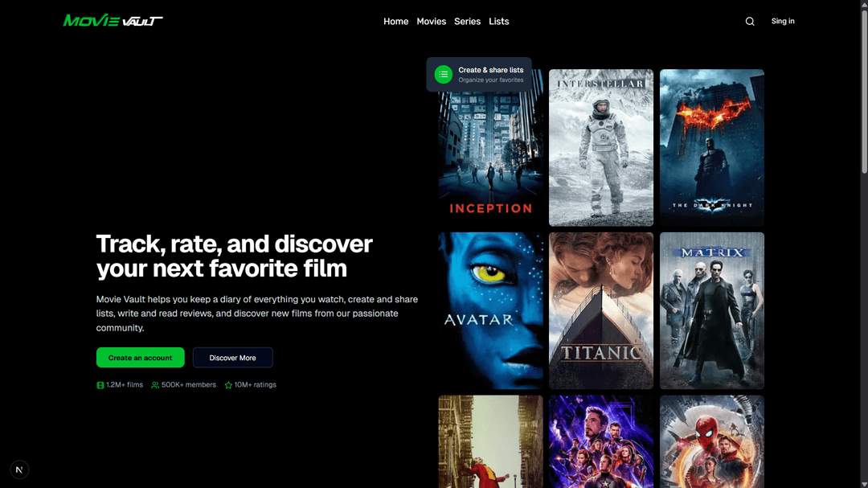Open the Movie Vault logo
This screenshot has height=488, width=868.
[113, 20]
